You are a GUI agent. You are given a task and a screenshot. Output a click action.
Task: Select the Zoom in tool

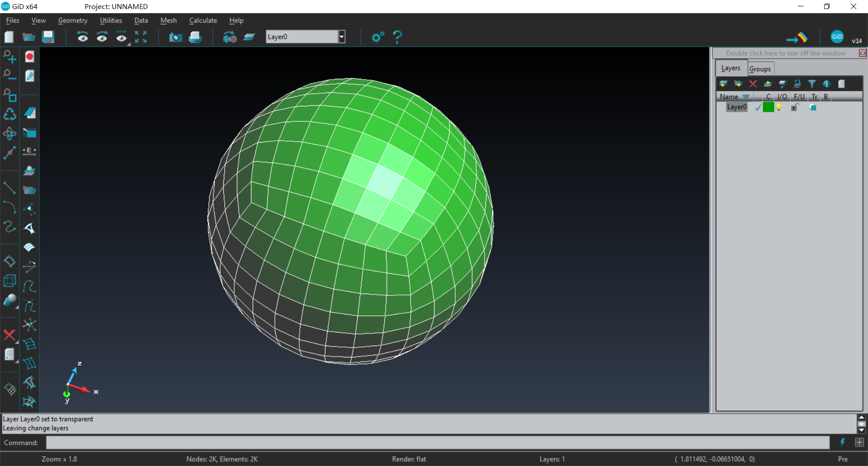click(x=9, y=57)
